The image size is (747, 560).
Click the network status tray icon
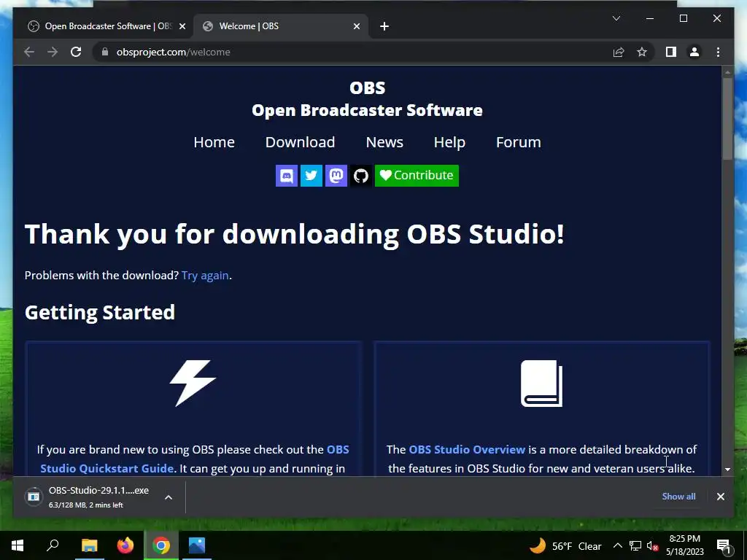tap(635, 545)
